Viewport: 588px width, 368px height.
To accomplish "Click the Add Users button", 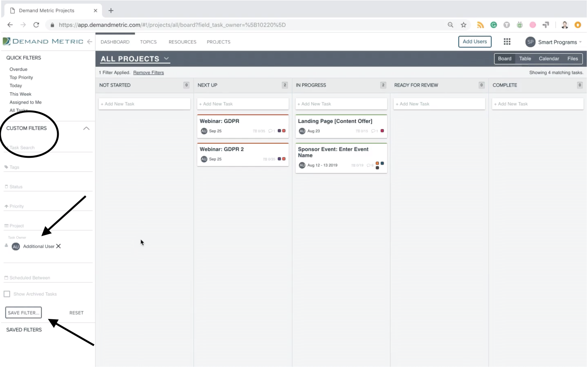I will pos(475,42).
